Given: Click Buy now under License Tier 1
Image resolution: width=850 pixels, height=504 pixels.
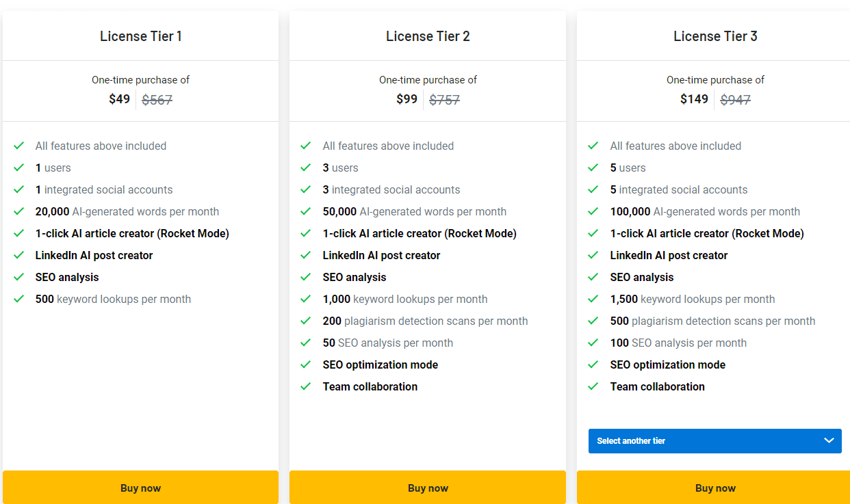Looking at the screenshot, I should 140,488.
